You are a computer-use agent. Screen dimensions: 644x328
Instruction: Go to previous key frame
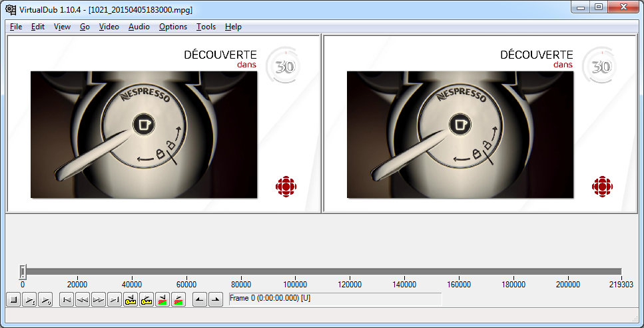click(131, 300)
